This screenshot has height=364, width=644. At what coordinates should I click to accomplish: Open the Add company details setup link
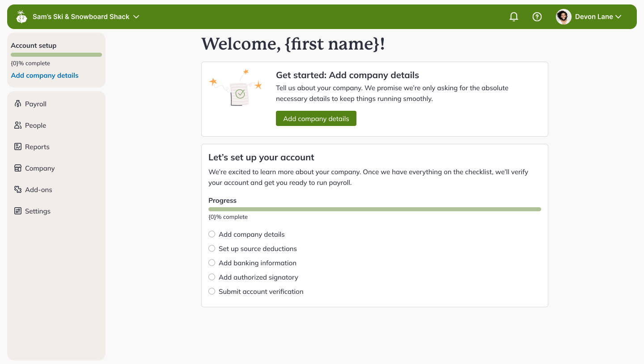(x=44, y=75)
